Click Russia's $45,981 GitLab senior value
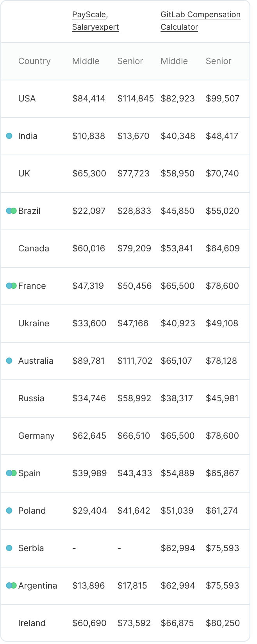Image resolution: width=257 pixels, height=644 pixels. (222, 398)
